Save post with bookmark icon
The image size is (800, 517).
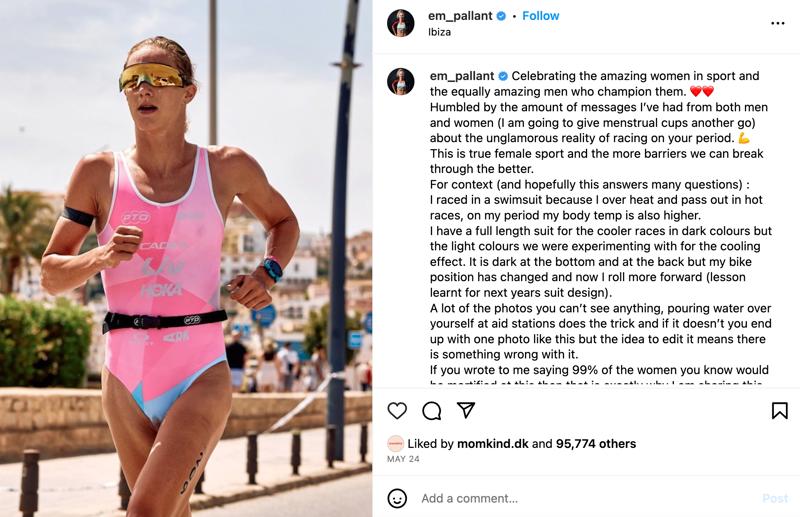[780, 411]
